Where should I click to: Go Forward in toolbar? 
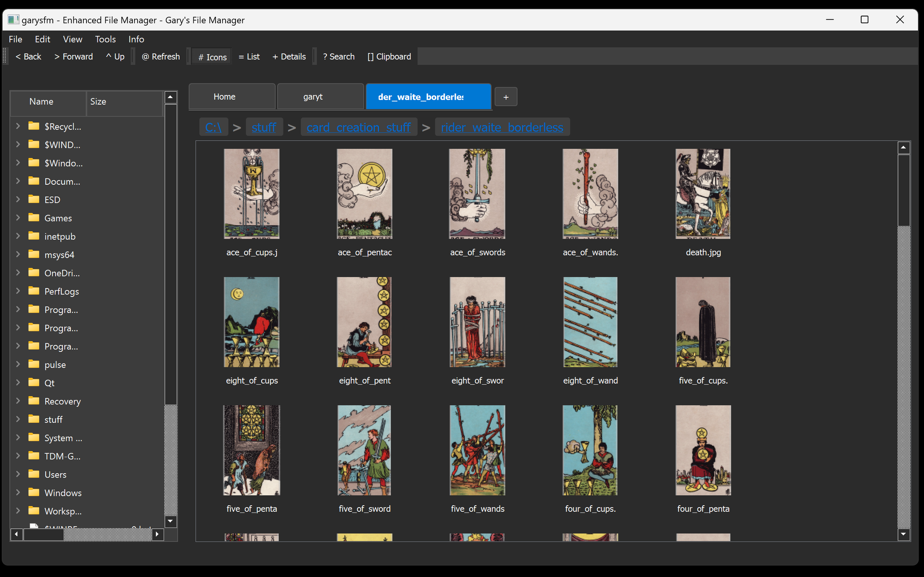(x=74, y=56)
